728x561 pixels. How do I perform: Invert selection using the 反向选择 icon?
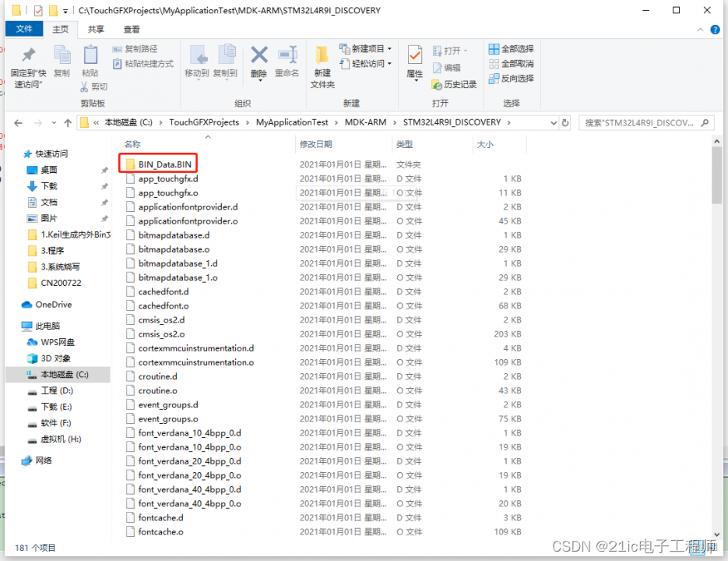[512, 77]
